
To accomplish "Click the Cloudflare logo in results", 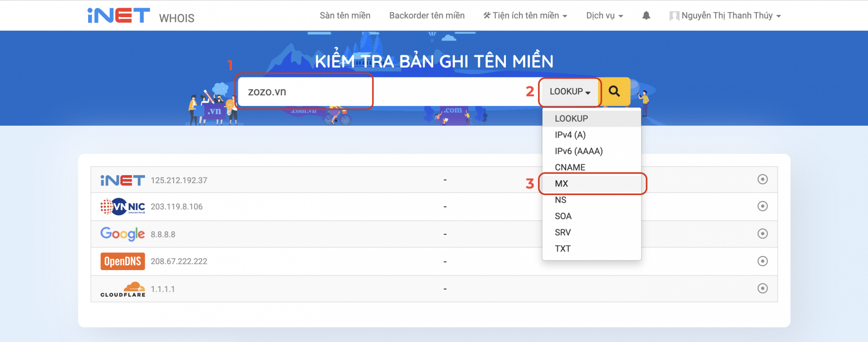I will pyautogui.click(x=123, y=290).
